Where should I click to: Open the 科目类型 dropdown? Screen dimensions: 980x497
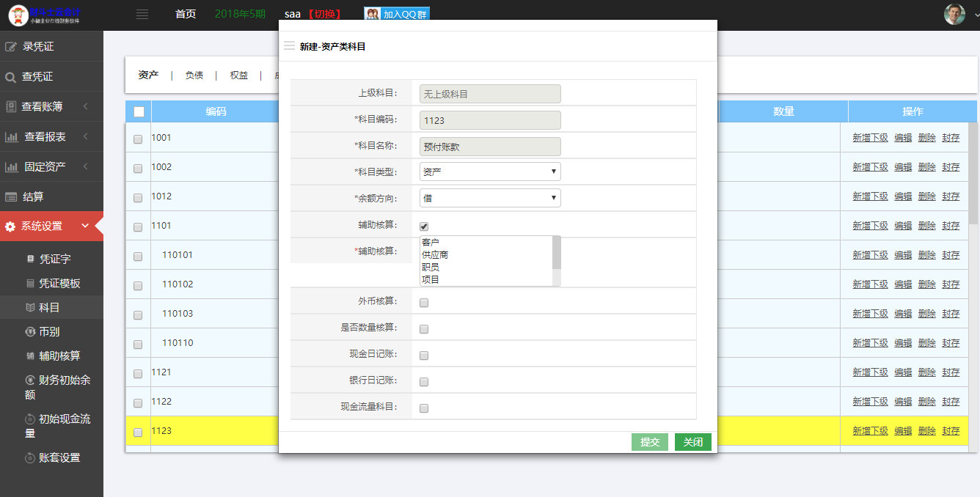coord(490,172)
